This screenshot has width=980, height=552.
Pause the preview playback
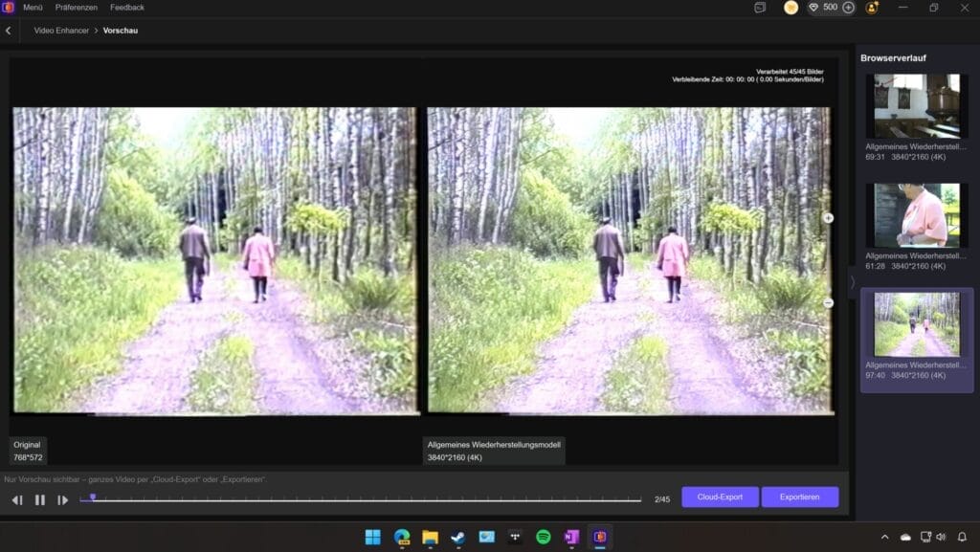click(40, 499)
